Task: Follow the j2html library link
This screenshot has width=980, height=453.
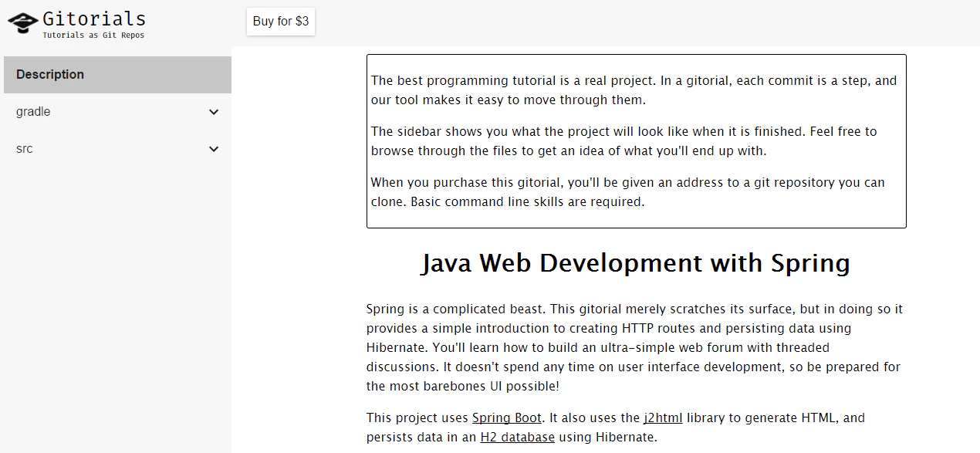Action: (663, 418)
